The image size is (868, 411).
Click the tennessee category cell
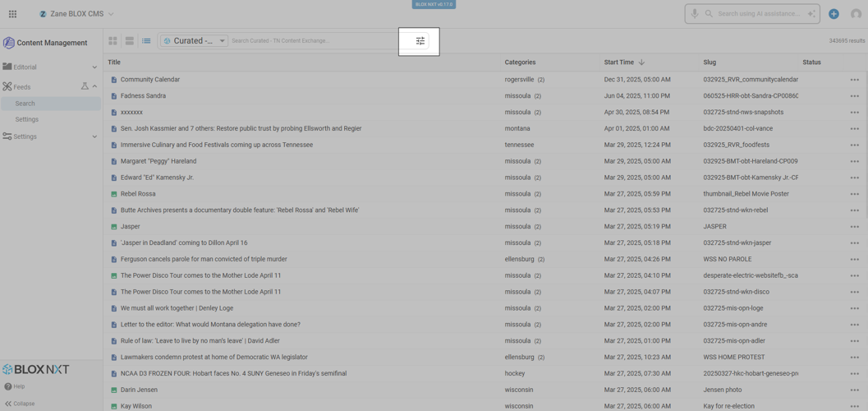[519, 145]
